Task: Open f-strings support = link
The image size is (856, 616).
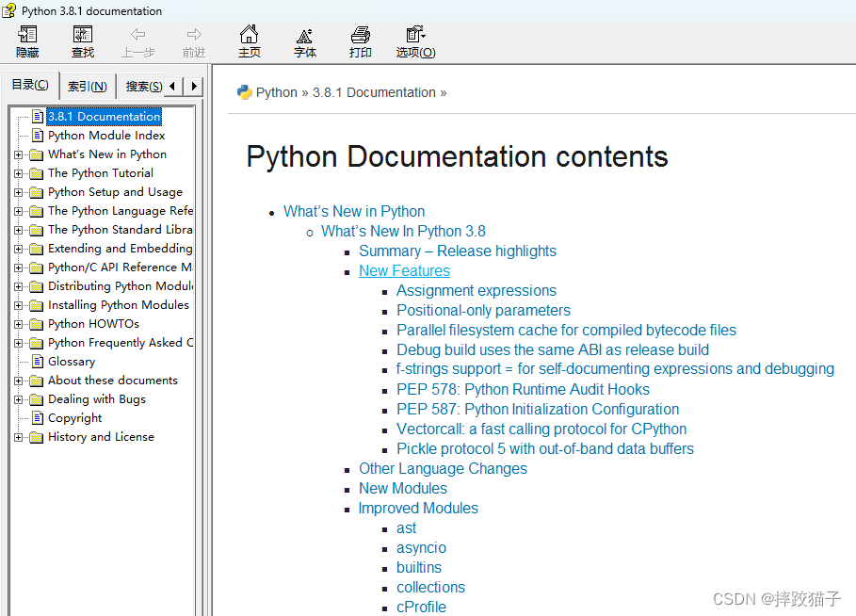Action: click(x=615, y=369)
